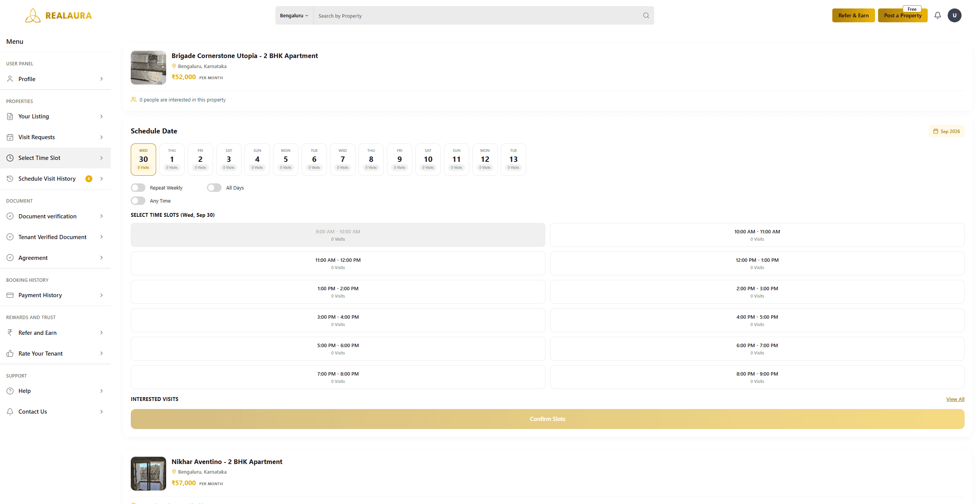This screenshot has height=504, width=980.
Task: Click the Refer and Earn rupee icon
Action: [10, 333]
